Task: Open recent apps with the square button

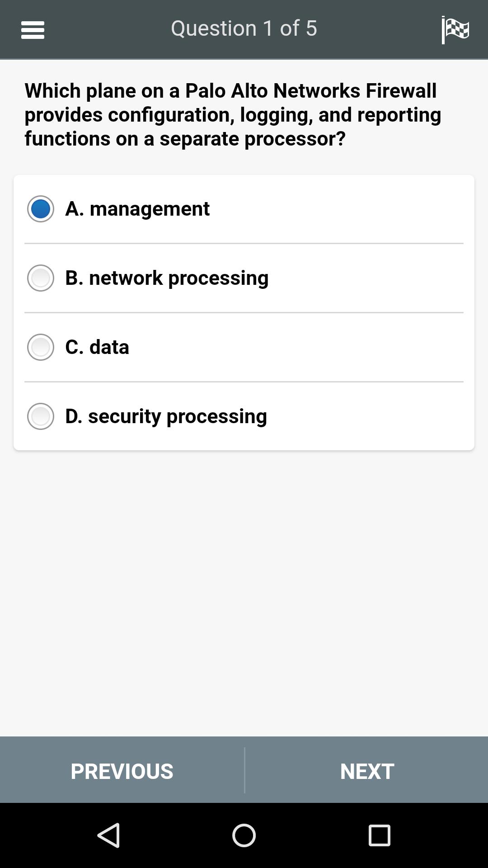Action: [x=380, y=835]
